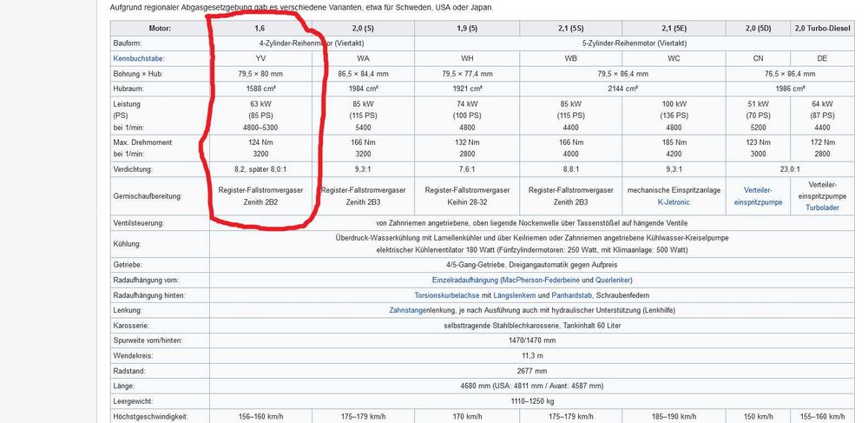Open the Panhardstab link

[571, 295]
